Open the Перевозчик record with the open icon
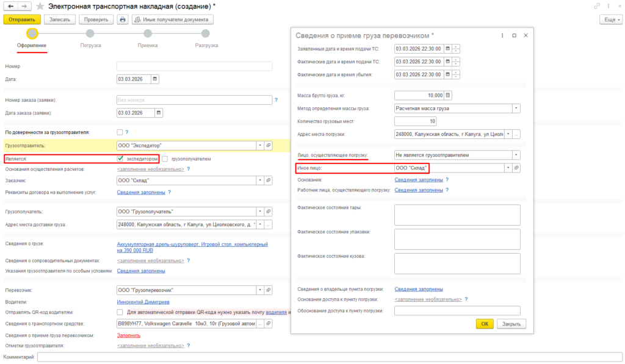Screen dimensions: 625x364 [269, 290]
